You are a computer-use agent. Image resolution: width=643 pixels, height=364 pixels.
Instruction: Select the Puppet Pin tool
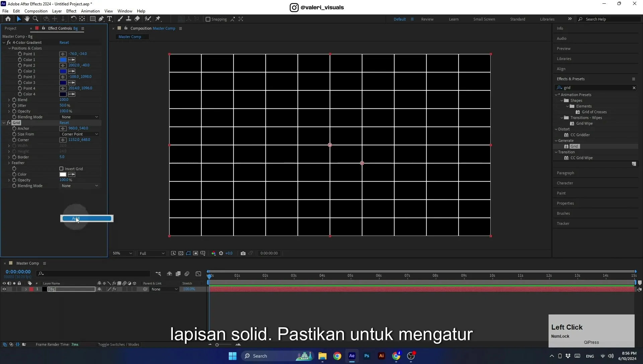(x=158, y=19)
